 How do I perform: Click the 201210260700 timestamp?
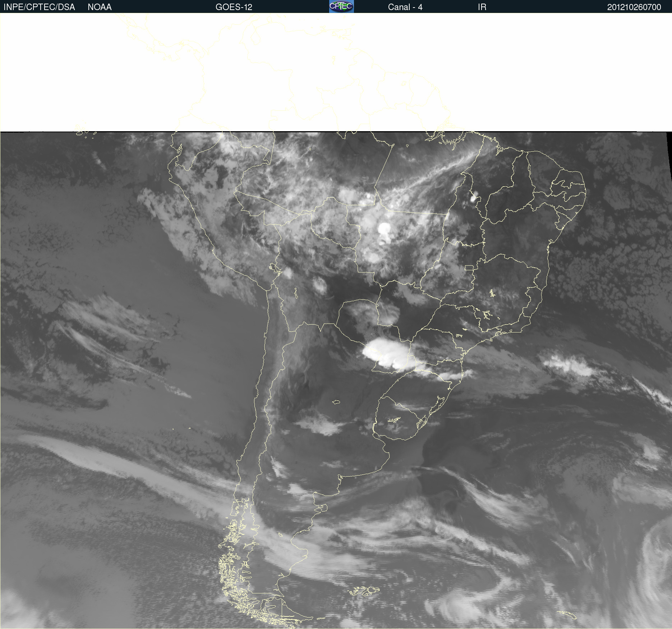click(x=634, y=7)
